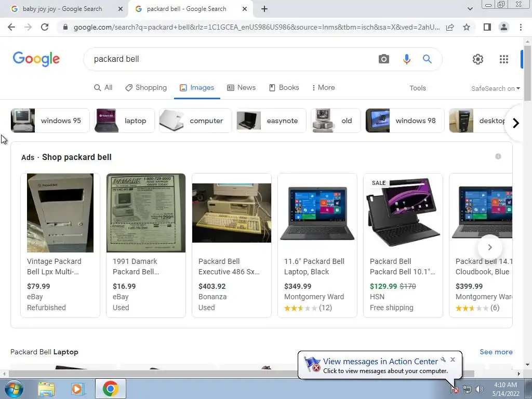Click the browser forward arrow

point(28,27)
